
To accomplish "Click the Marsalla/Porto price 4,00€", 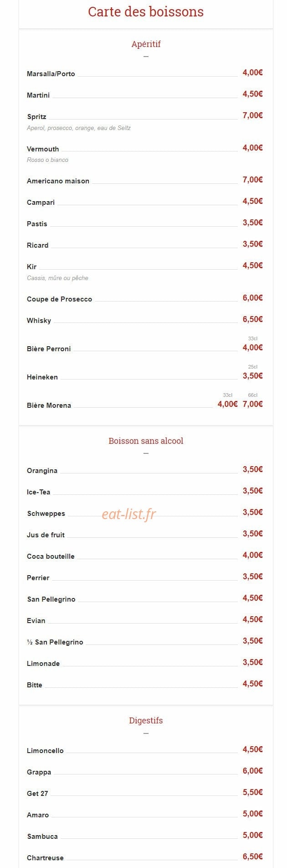I will (x=252, y=73).
